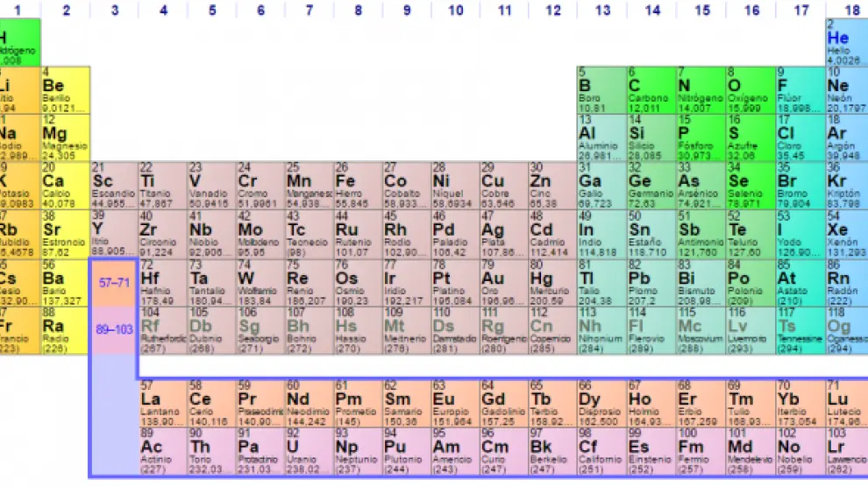Click the Oganesson (Og) element cell

click(x=845, y=329)
